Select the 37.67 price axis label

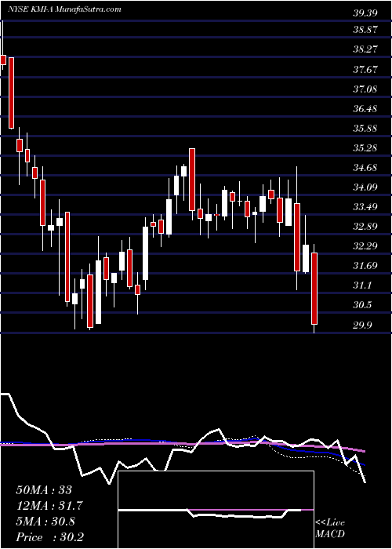(x=365, y=69)
